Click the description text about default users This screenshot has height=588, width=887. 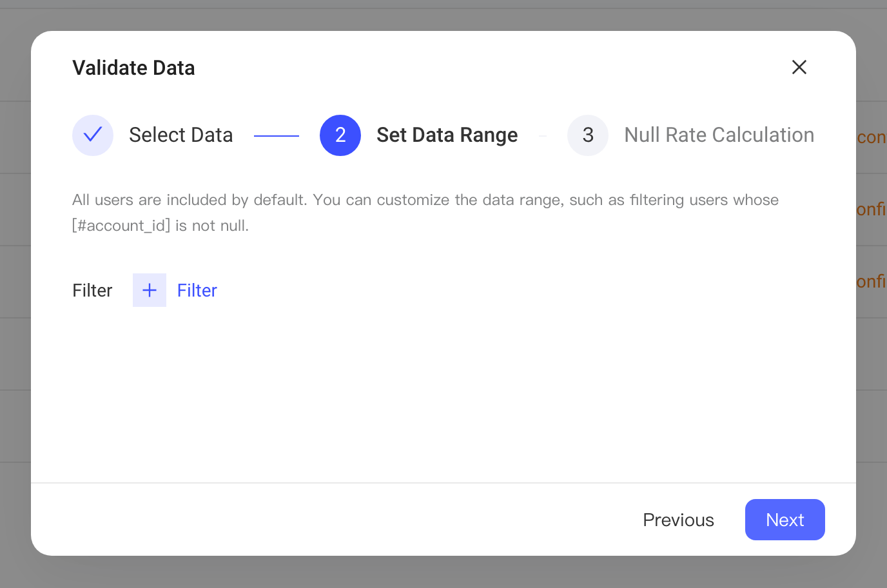point(425,213)
